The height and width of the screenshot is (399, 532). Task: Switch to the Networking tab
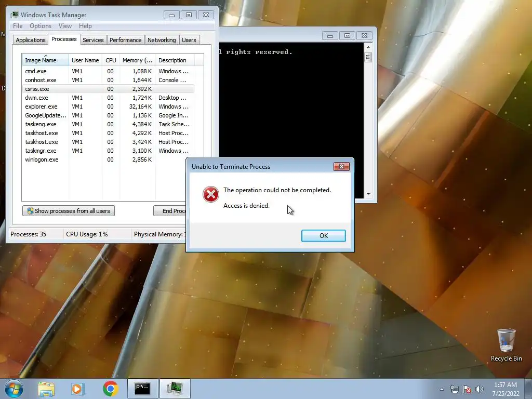click(162, 39)
